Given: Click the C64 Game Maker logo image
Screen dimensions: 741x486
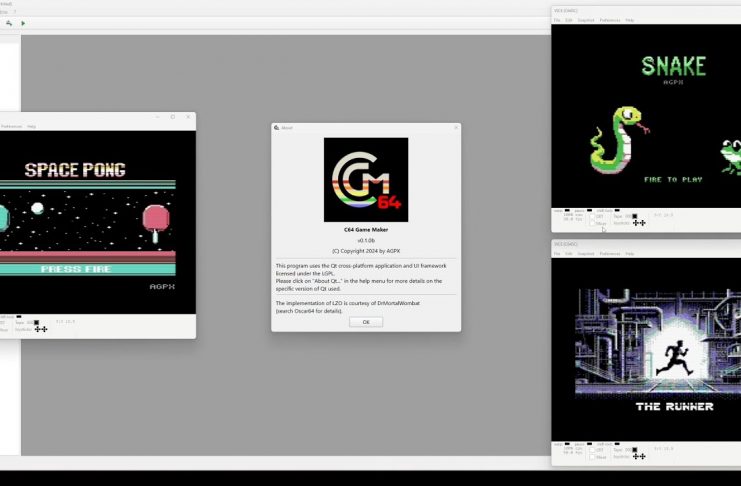Looking at the screenshot, I should 366,180.
